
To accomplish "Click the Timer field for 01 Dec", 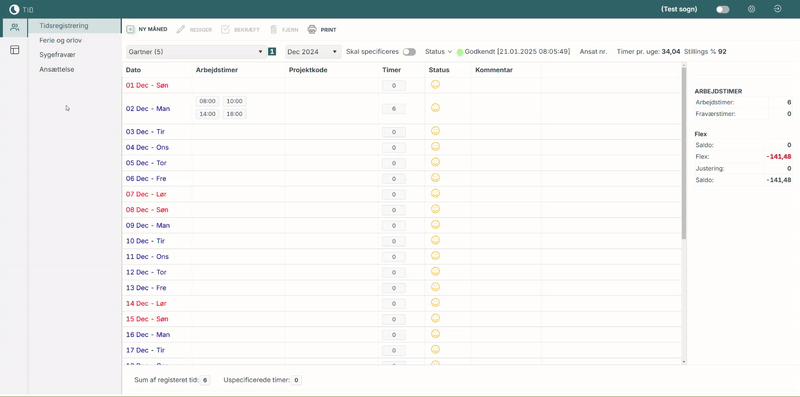I will 394,86.
